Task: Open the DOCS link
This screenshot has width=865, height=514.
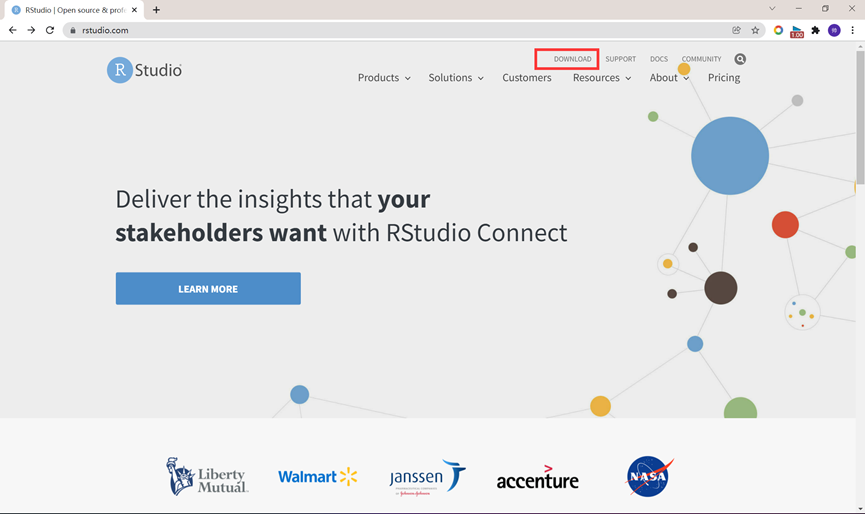Action: pyautogui.click(x=659, y=59)
